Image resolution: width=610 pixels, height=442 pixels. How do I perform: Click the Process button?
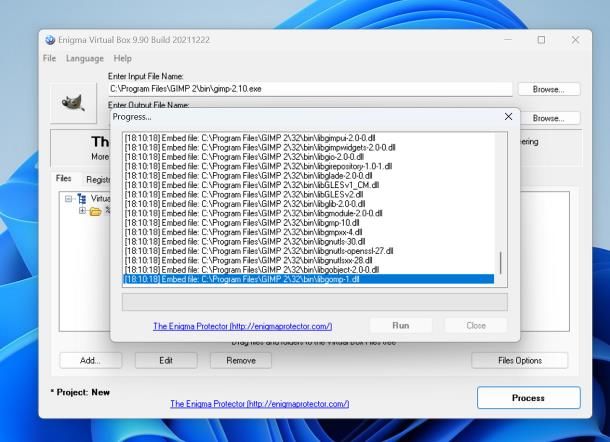tap(528, 398)
